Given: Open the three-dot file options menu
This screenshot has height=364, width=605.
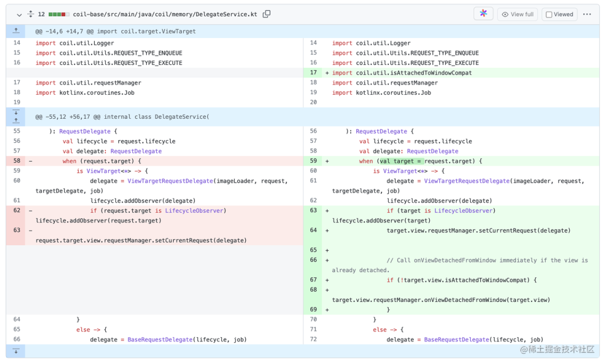Looking at the screenshot, I should (587, 14).
